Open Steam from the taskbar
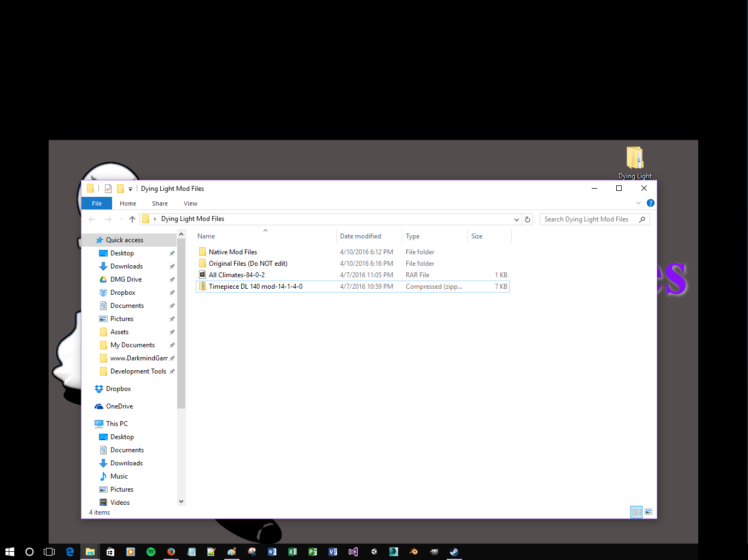 454,552
